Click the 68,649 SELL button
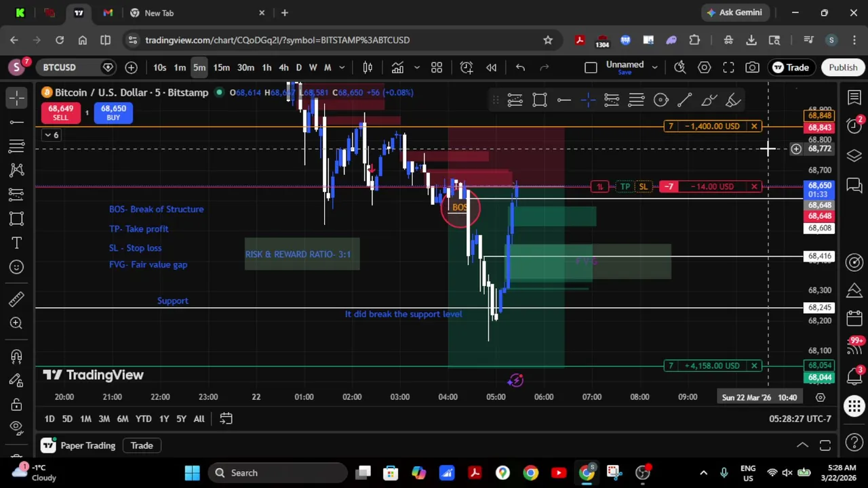 [x=60, y=113]
